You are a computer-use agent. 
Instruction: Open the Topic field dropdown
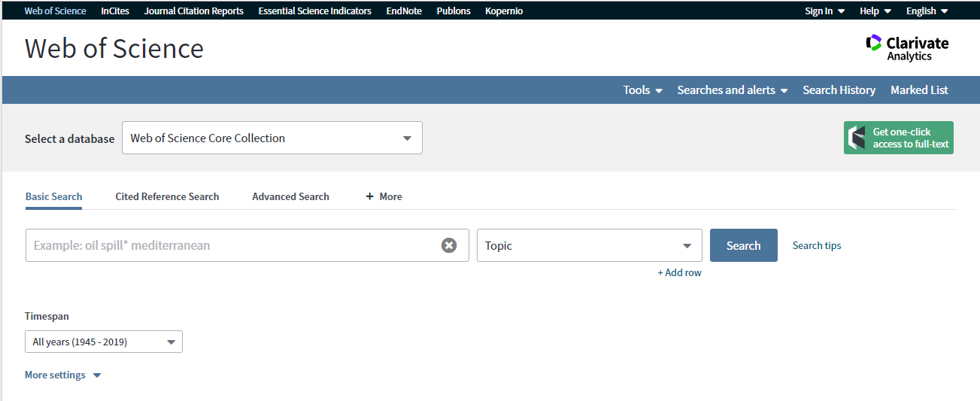[x=590, y=245]
